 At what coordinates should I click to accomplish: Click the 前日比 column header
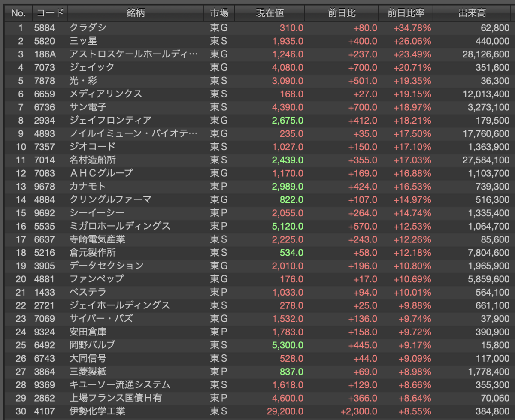(342, 13)
